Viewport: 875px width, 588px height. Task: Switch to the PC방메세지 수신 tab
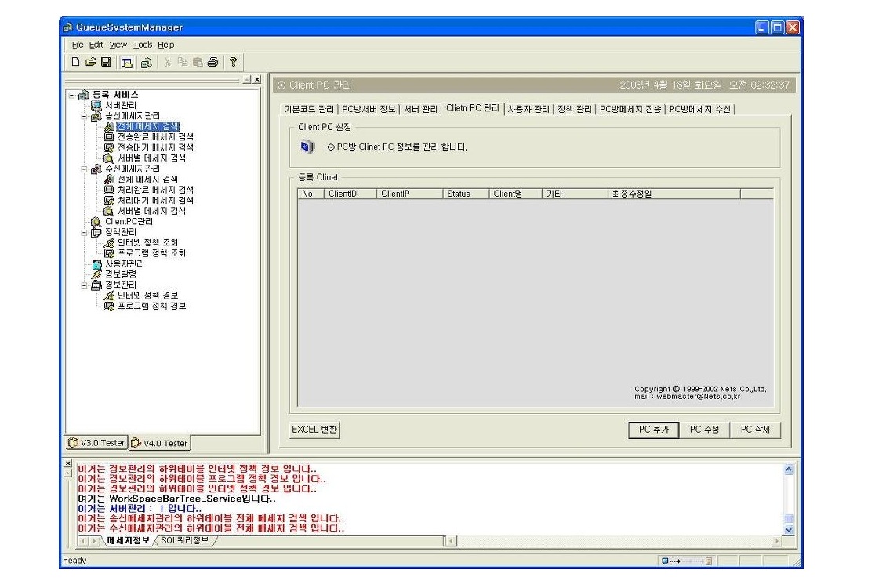tap(700, 109)
